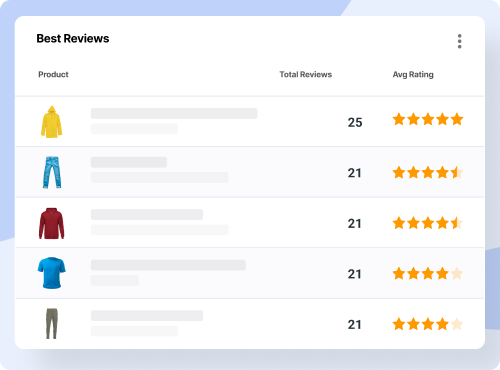Image resolution: width=500 pixels, height=370 pixels.
Task: Click the Best Reviews heading
Action: click(x=73, y=38)
